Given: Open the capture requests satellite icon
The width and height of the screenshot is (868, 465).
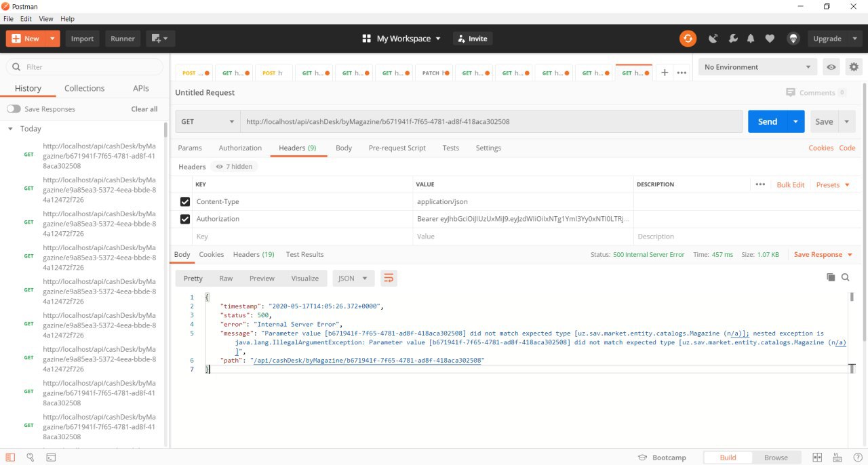Looking at the screenshot, I should (713, 39).
